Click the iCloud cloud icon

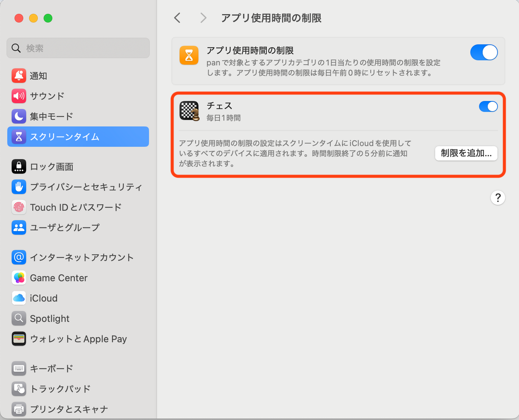(19, 298)
